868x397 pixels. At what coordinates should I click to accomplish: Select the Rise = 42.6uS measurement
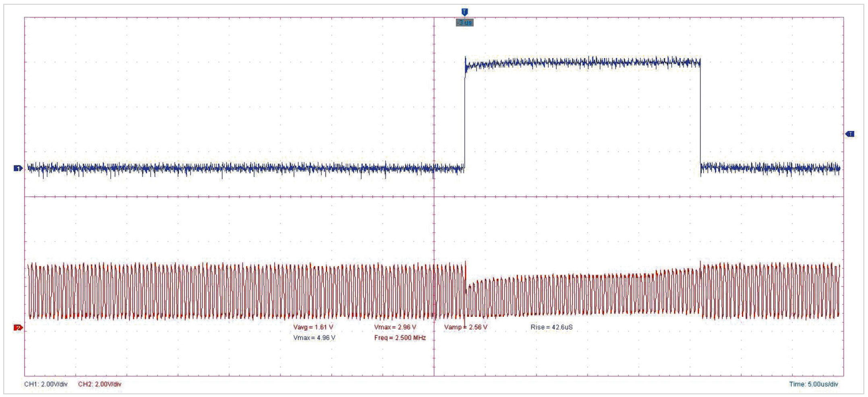551,327
